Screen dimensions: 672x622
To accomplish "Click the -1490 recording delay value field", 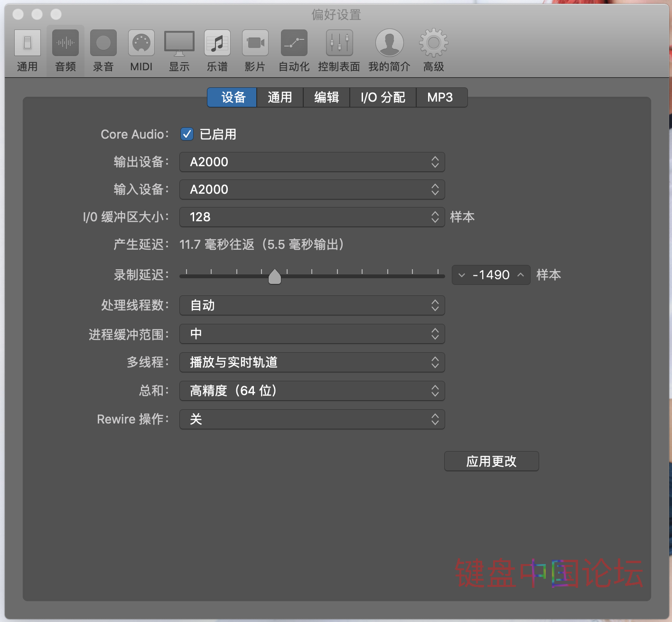I will [x=491, y=275].
